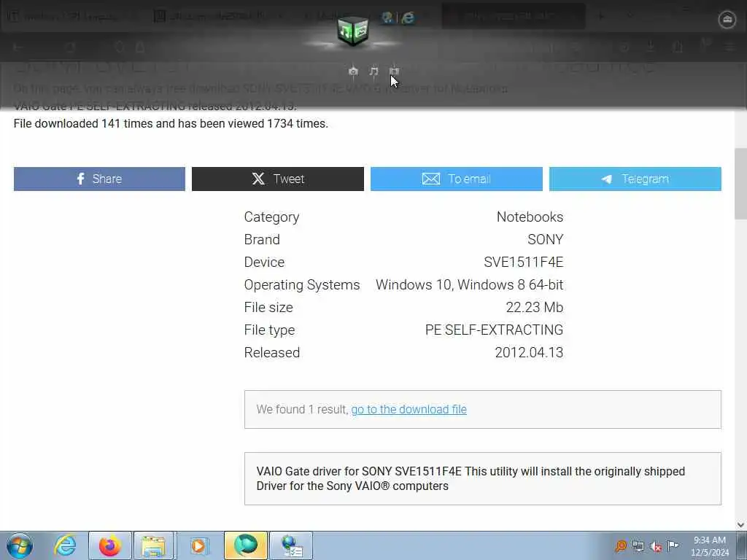Launch Internet Explorer from the taskbar

pos(65,545)
